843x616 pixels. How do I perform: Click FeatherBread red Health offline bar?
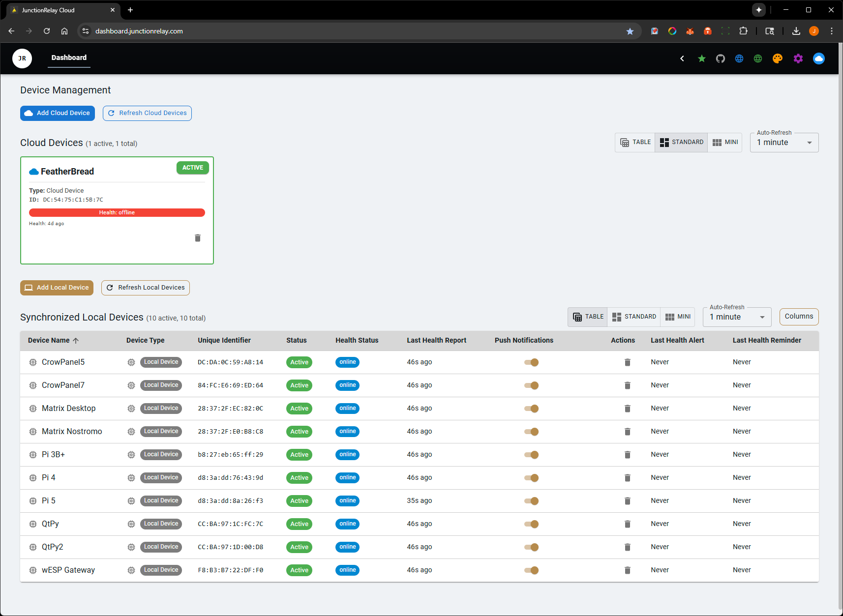117,212
